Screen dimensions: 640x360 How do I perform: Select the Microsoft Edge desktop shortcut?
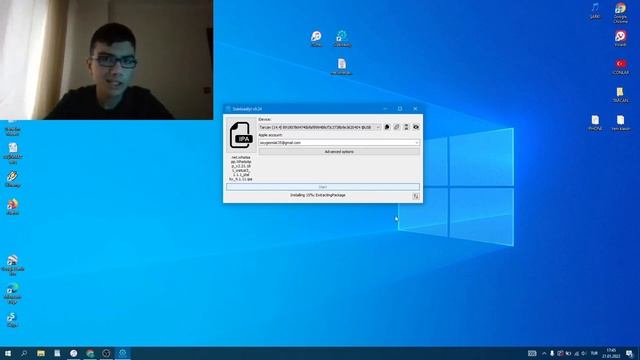(x=13, y=293)
